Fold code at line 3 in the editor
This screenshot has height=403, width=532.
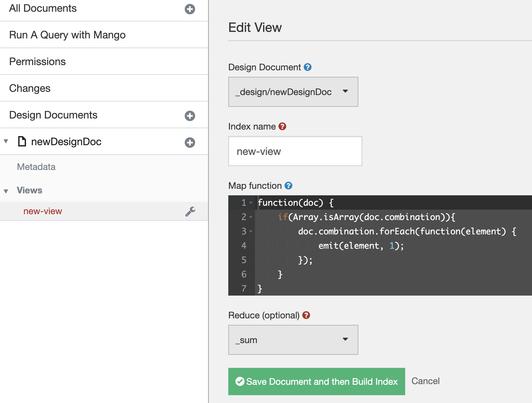250,232
